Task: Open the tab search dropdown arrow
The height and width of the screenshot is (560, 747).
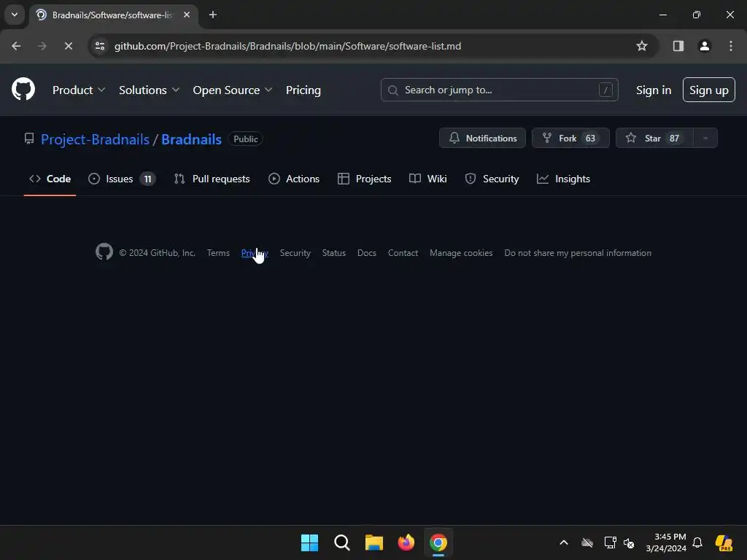Action: click(15, 15)
